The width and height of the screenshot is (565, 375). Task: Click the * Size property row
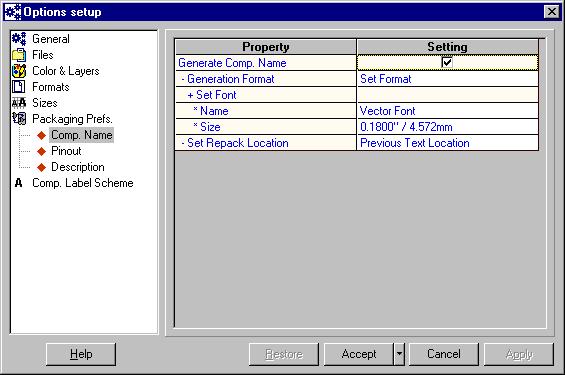coord(266,127)
